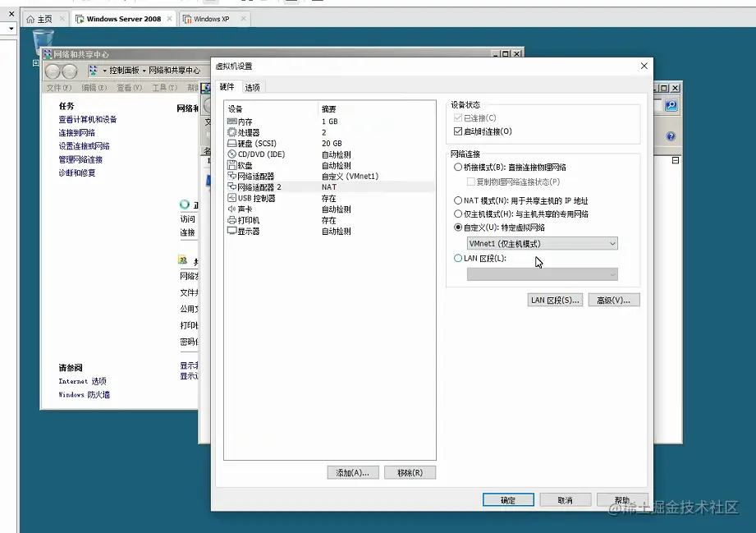Screen dimensions: 756x533
Task: Select 仅主机模式(H) radio button
Action: click(x=458, y=214)
